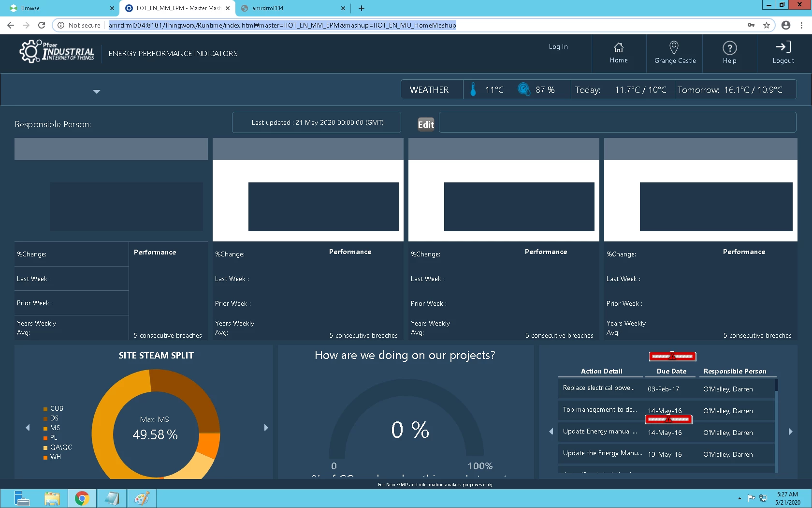Bookmark page with star icon

766,25
